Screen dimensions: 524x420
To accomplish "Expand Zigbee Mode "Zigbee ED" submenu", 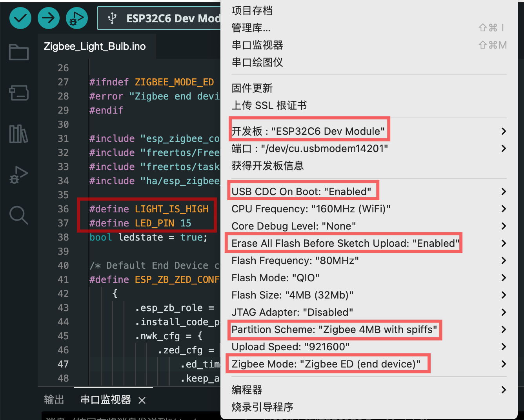I will [369, 364].
